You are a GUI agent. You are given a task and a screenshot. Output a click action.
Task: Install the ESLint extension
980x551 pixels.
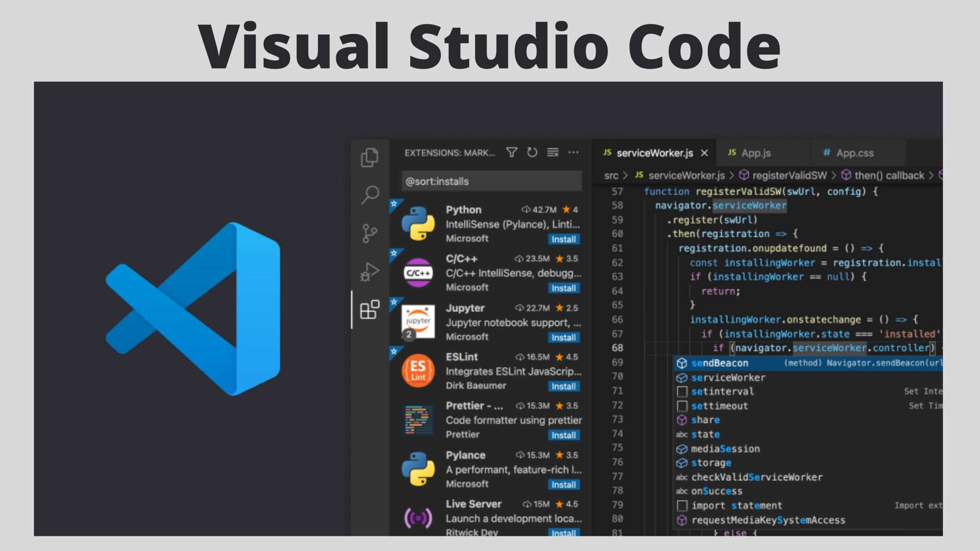[x=563, y=386]
